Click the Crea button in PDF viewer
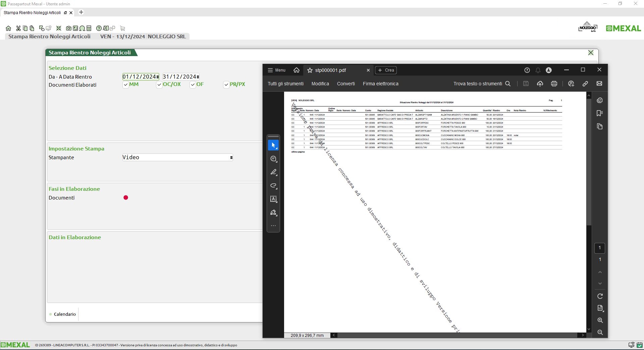The image size is (644, 350). coord(386,70)
